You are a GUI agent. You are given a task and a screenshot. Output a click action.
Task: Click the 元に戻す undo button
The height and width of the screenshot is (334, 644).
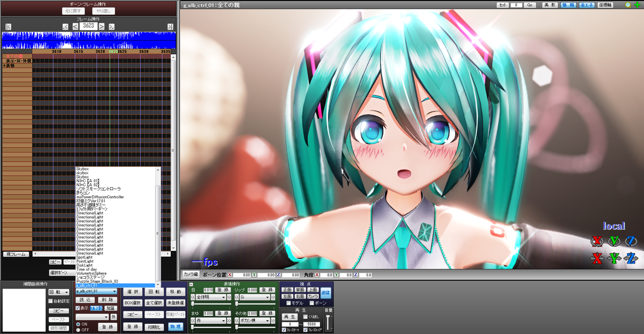[x=73, y=11]
